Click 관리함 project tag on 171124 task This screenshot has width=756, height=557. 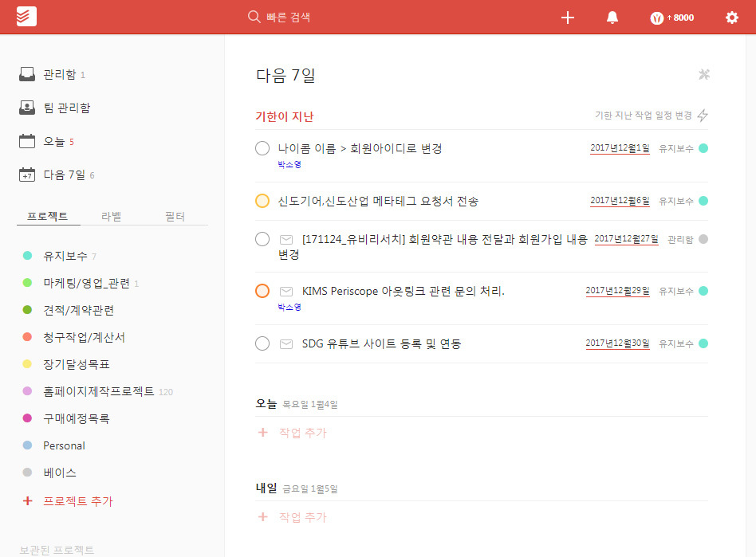680,239
